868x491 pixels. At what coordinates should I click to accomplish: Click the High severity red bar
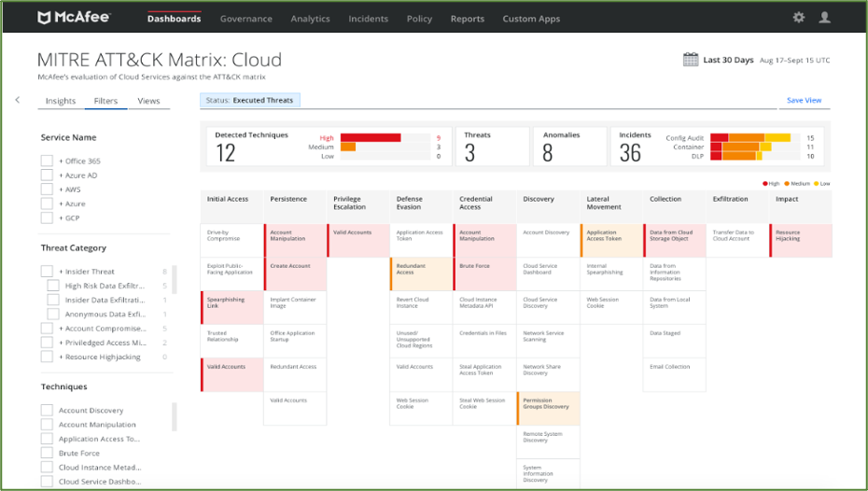[371, 137]
